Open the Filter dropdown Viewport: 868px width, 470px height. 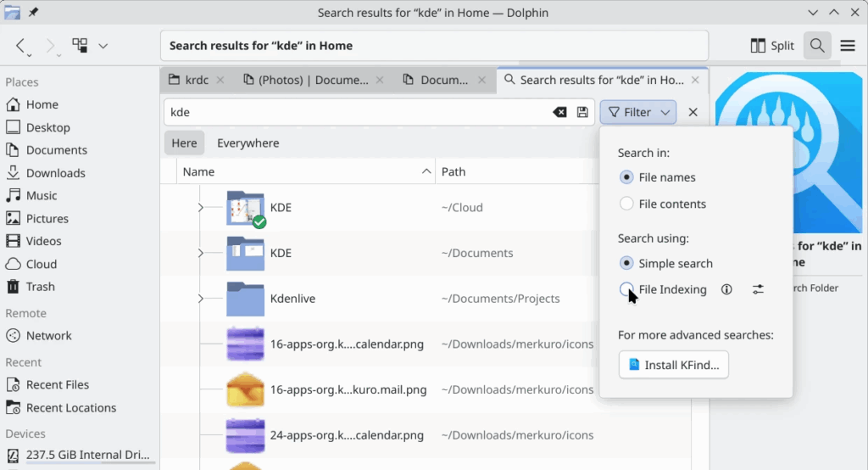point(637,112)
